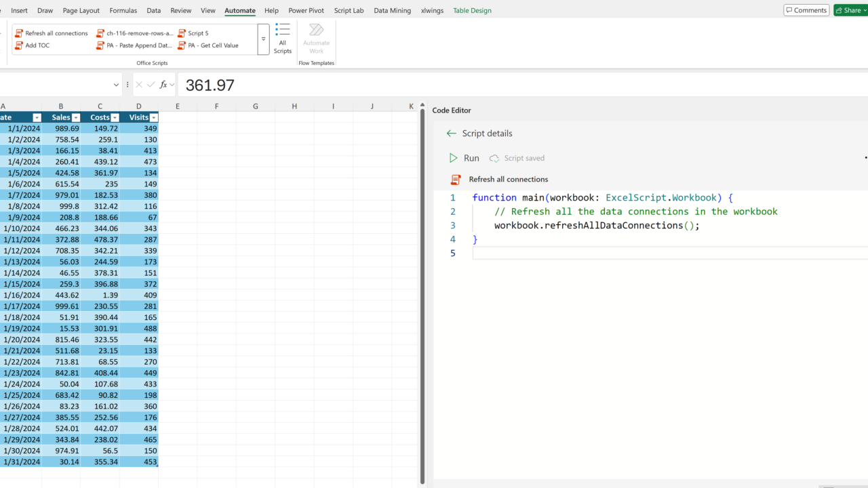868x488 pixels.
Task: Click the Add TOC script icon
Action: (19, 45)
